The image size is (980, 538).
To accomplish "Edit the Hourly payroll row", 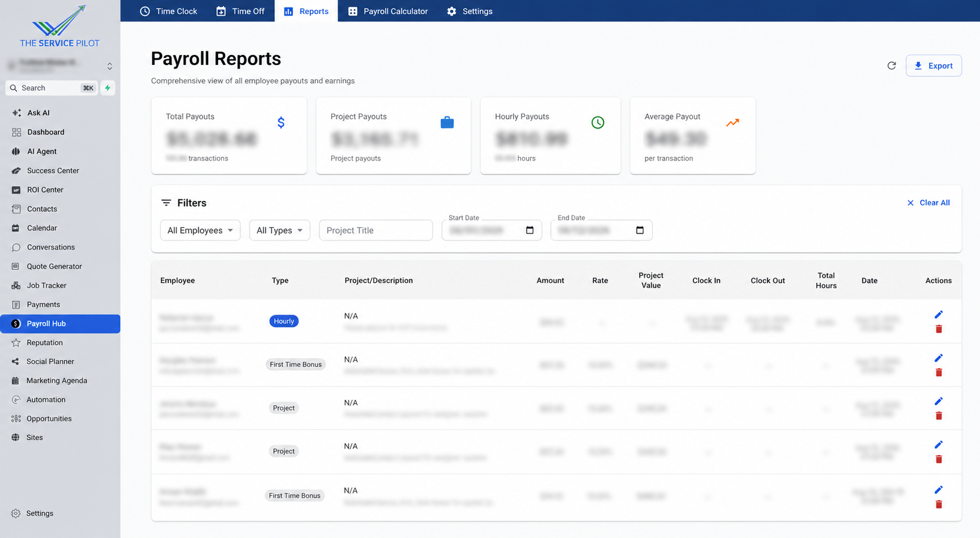I will click(938, 314).
